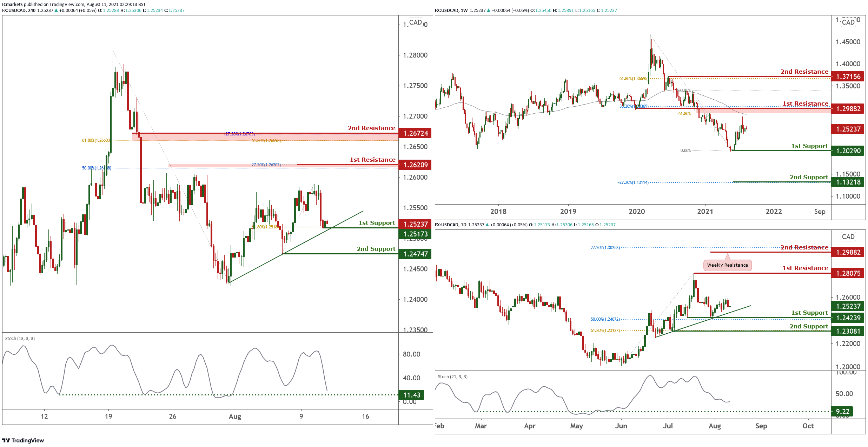Click the CAD currency button on 4-hour chart
This screenshot has width=868, height=447.
[x=416, y=22]
